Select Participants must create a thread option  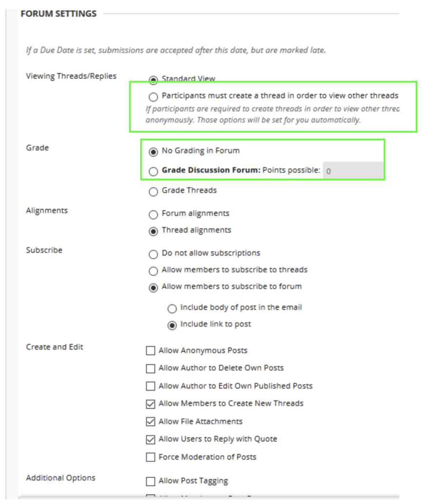pos(153,96)
